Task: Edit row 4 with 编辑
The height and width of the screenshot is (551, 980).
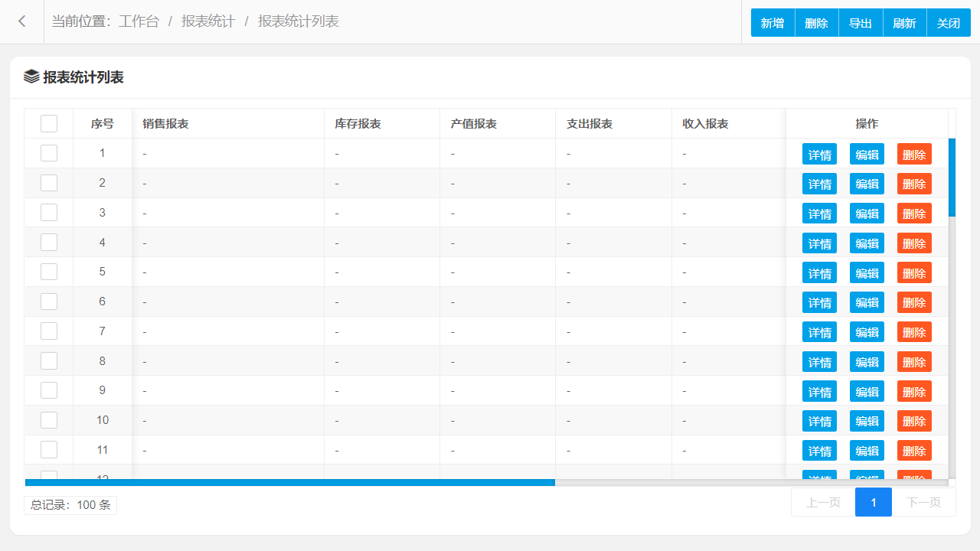Action: [867, 243]
